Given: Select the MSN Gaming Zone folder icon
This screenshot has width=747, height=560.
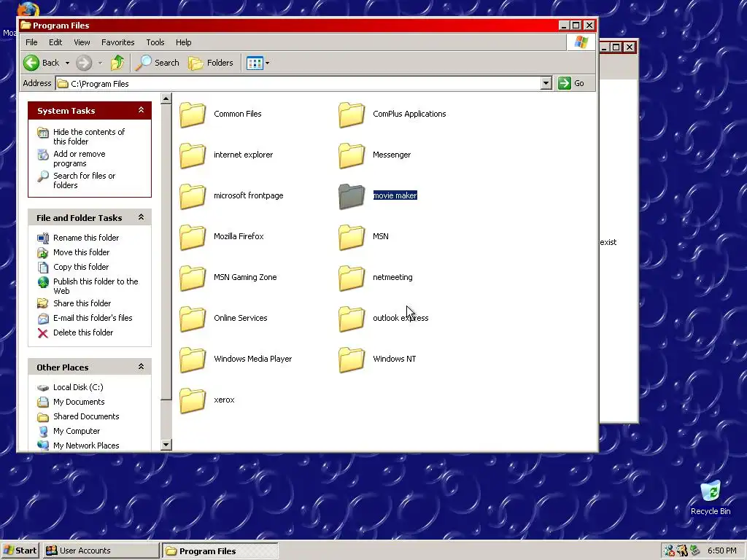Looking at the screenshot, I should (193, 278).
